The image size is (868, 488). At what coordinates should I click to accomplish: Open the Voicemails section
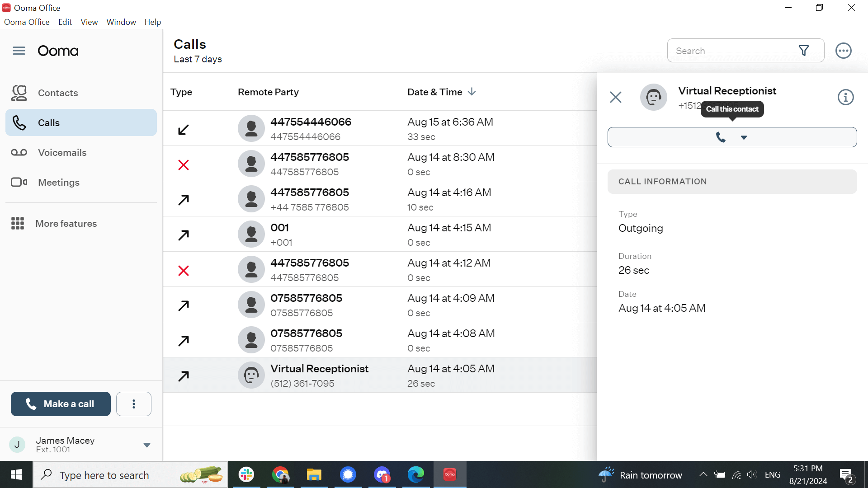62,152
